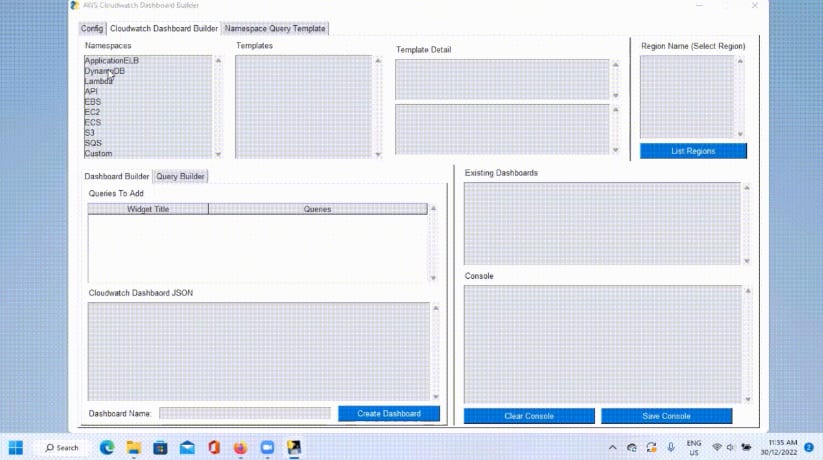The height and width of the screenshot is (460, 823).
Task: Open Microsoft Store from taskbar
Action: point(160,447)
